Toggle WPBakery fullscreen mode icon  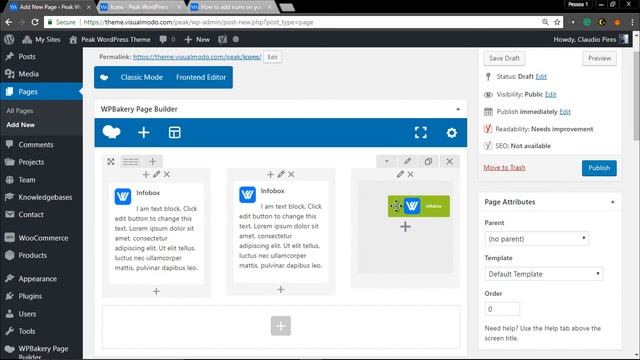point(421,133)
